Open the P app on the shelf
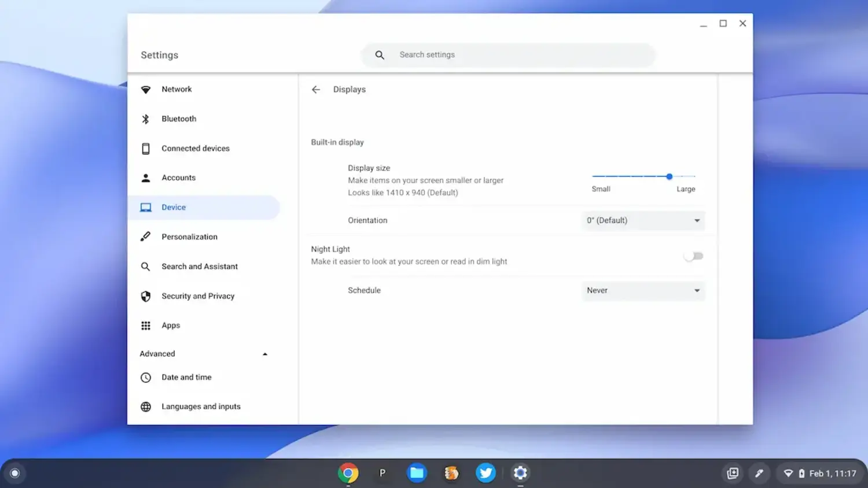This screenshot has width=868, height=488. (382, 473)
